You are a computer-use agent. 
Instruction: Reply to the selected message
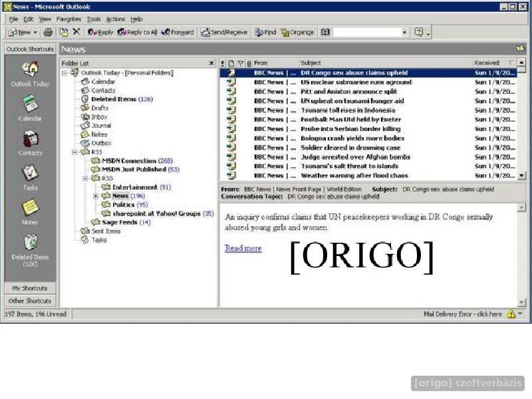[x=100, y=32]
